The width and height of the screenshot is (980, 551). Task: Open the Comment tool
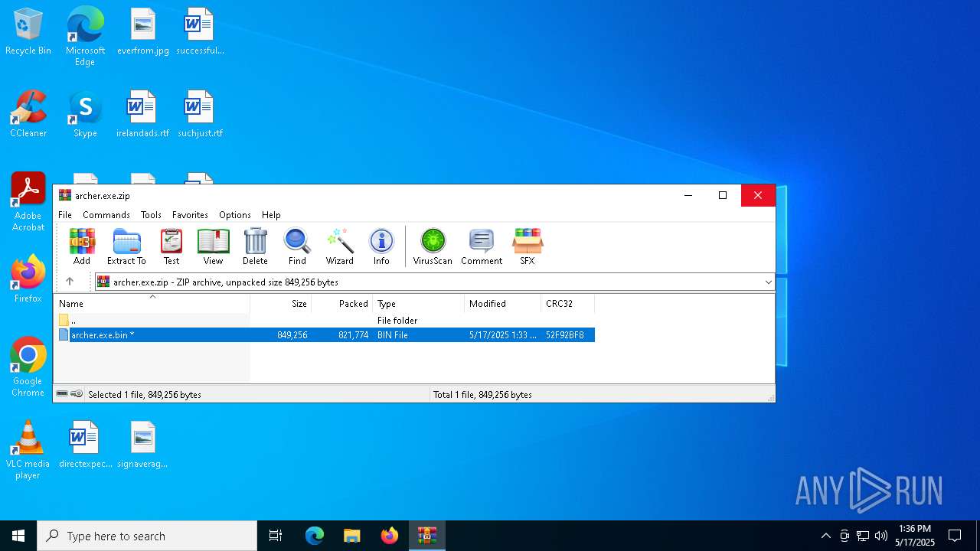click(482, 246)
